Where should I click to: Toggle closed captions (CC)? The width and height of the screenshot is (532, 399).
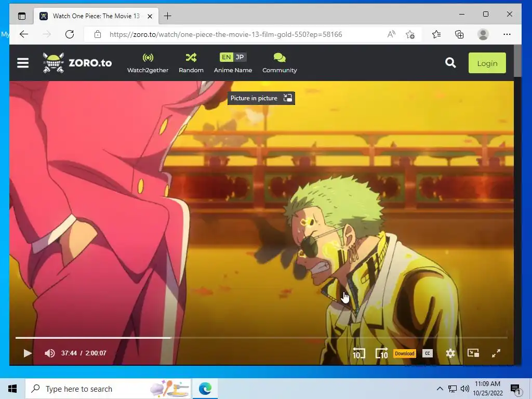[x=428, y=353]
